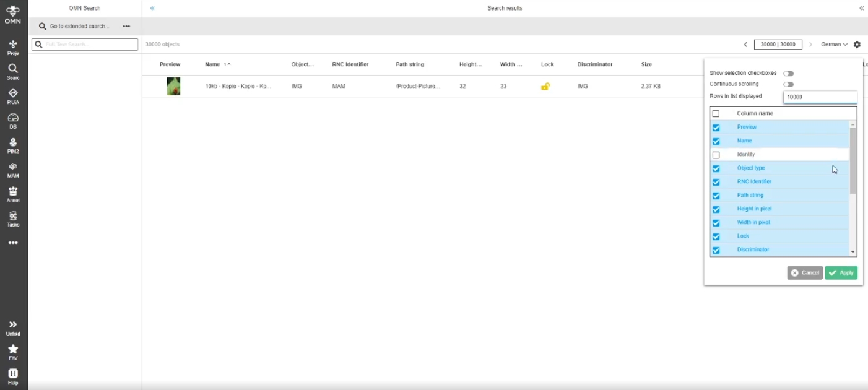Viewport: 868px width, 390px height.
Task: Click Go to extended search link
Action: point(79,26)
